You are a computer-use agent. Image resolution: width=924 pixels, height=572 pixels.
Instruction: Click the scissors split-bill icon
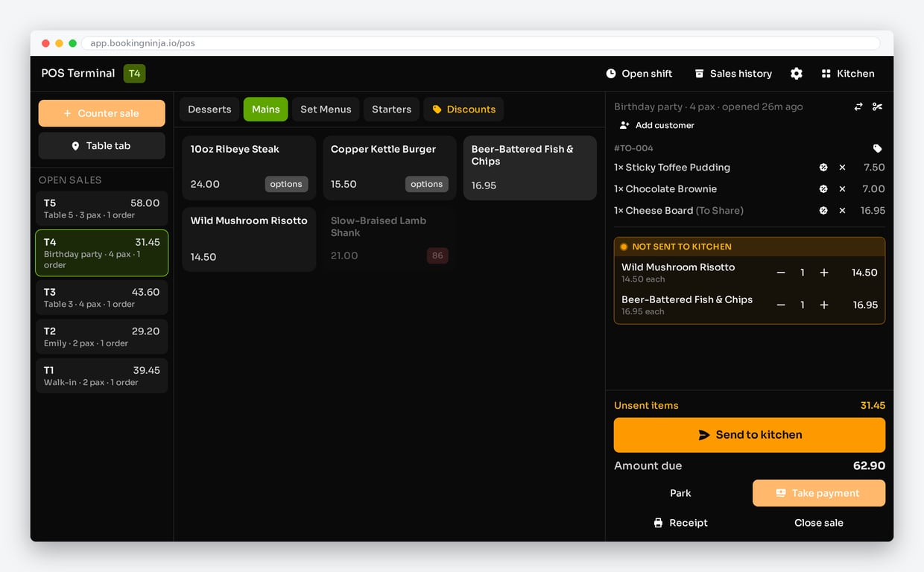pos(877,107)
